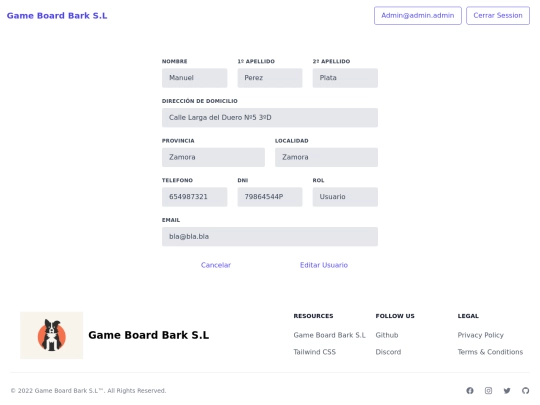Image resolution: width=540 pixels, height=405 pixels.
Task: Focus the 1º Apellido field containing Perez
Action: 270,78
